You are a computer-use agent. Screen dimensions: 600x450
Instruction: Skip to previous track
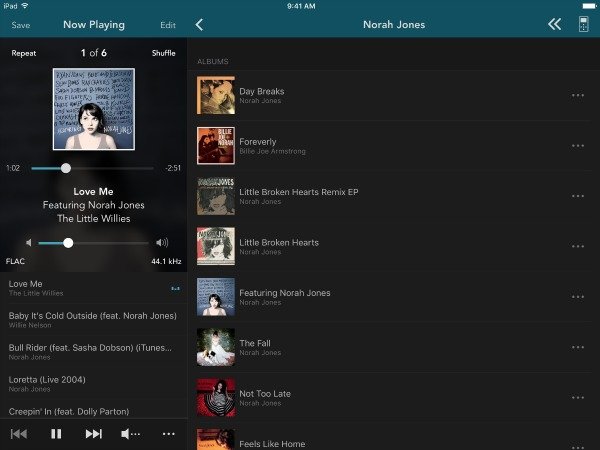[x=19, y=434]
